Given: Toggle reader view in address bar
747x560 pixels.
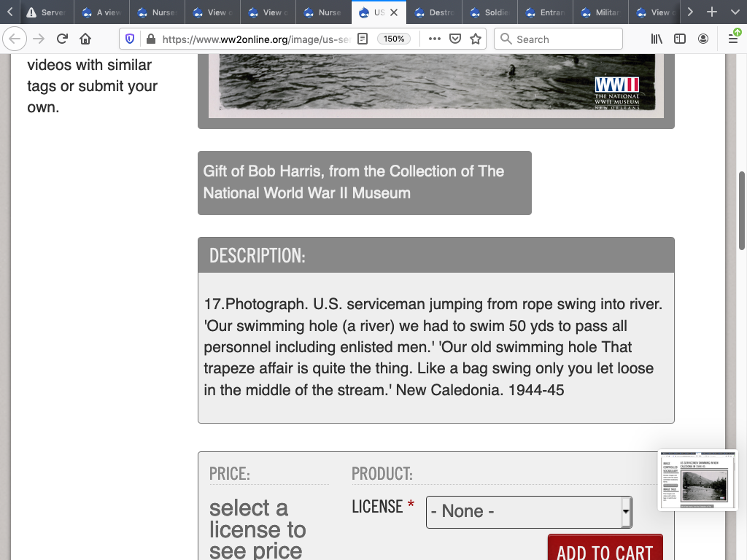Looking at the screenshot, I should [x=363, y=39].
